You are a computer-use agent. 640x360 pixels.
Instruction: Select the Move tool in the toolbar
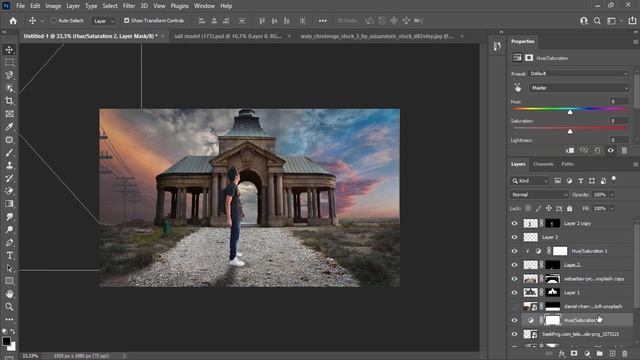[9, 49]
